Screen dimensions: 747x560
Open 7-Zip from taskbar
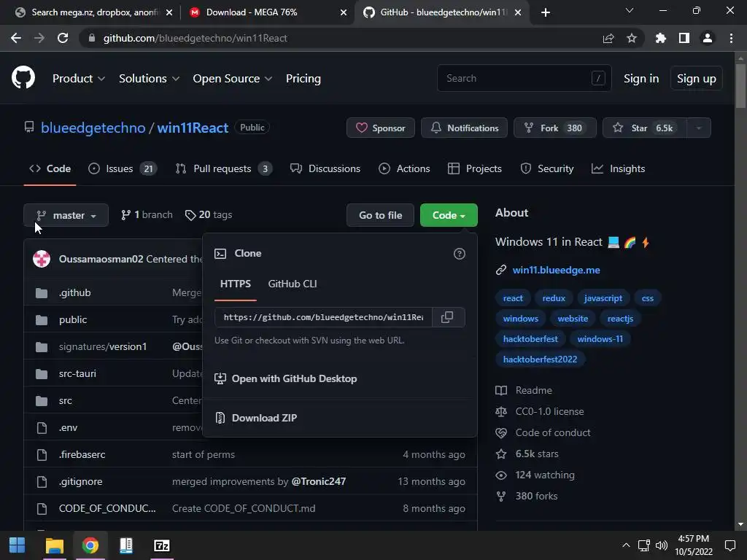click(161, 545)
